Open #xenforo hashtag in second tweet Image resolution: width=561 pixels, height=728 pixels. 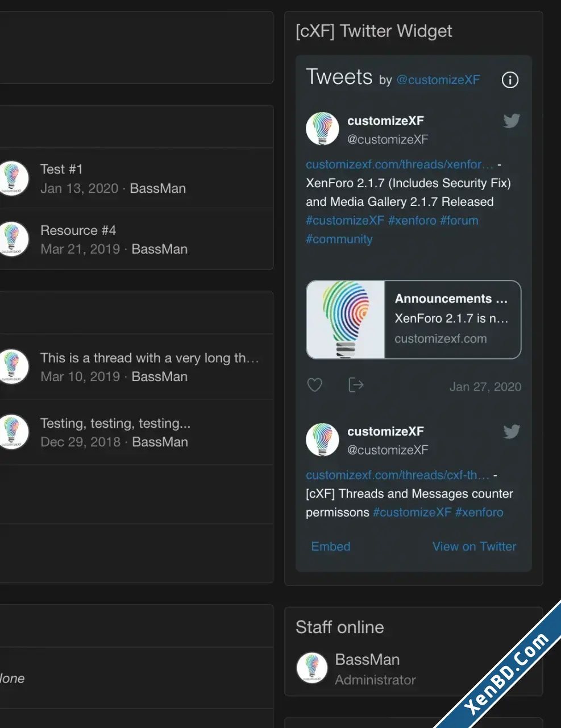479,512
